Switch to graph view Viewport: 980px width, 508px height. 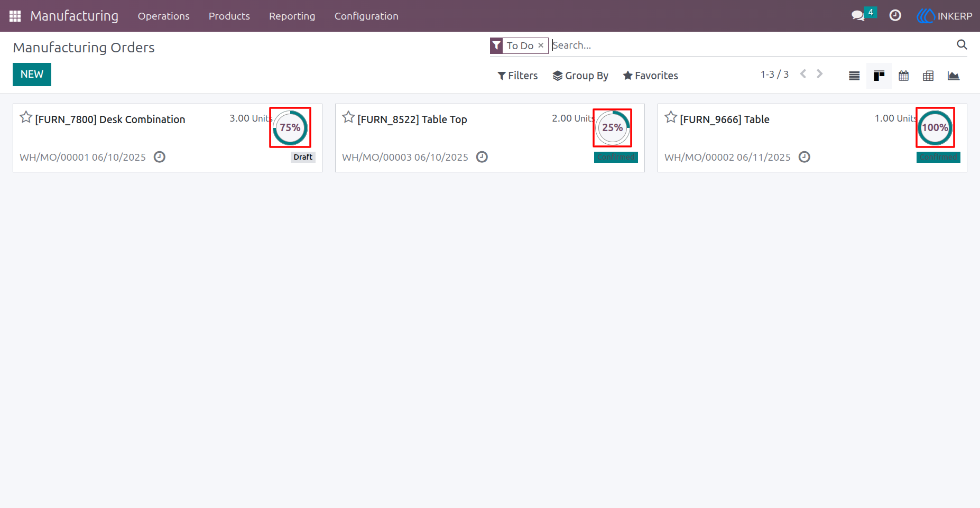point(954,76)
